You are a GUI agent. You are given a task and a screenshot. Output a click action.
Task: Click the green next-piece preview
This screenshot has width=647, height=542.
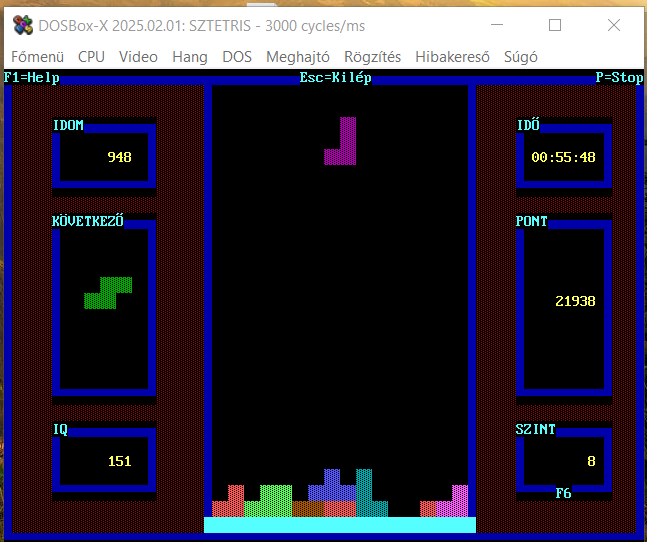click(108, 293)
